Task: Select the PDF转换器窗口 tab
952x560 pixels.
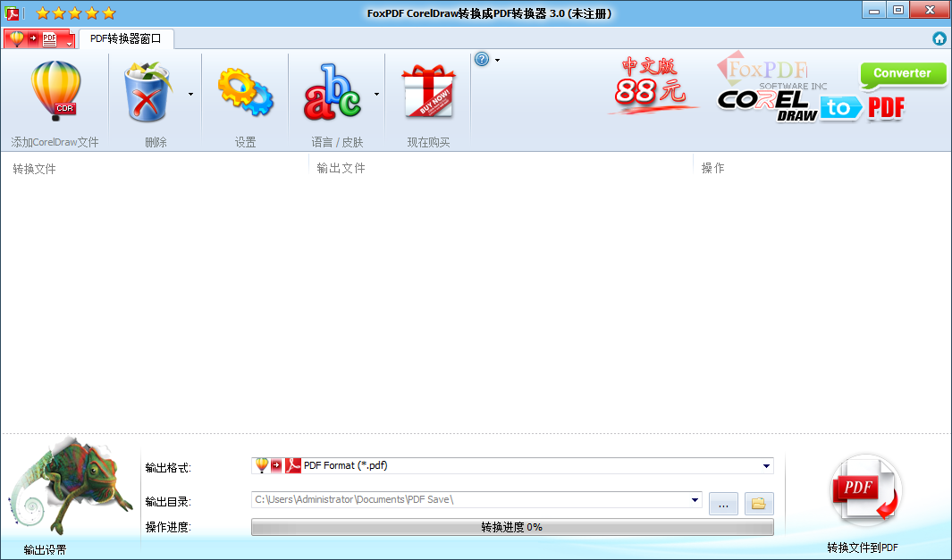Action: point(126,38)
